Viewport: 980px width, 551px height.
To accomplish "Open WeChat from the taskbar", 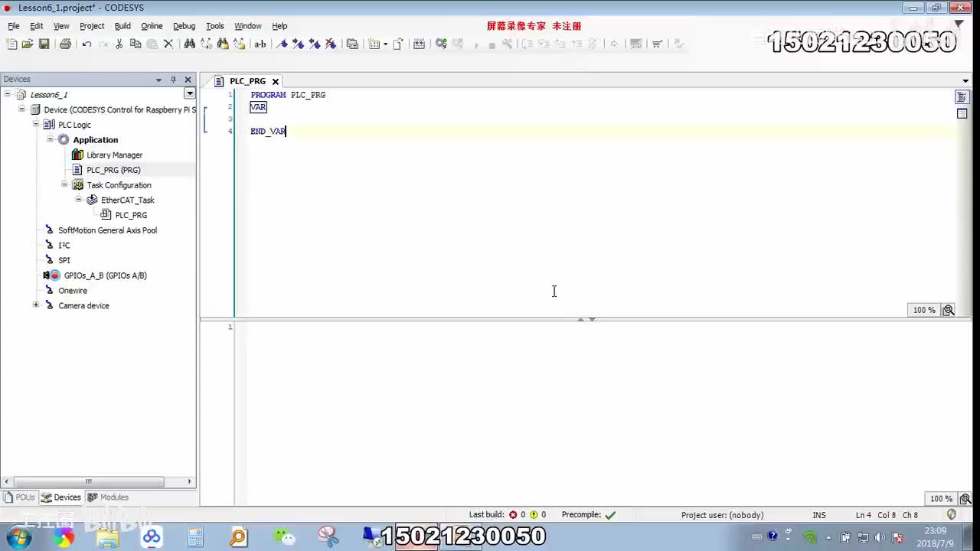I will coord(285,537).
